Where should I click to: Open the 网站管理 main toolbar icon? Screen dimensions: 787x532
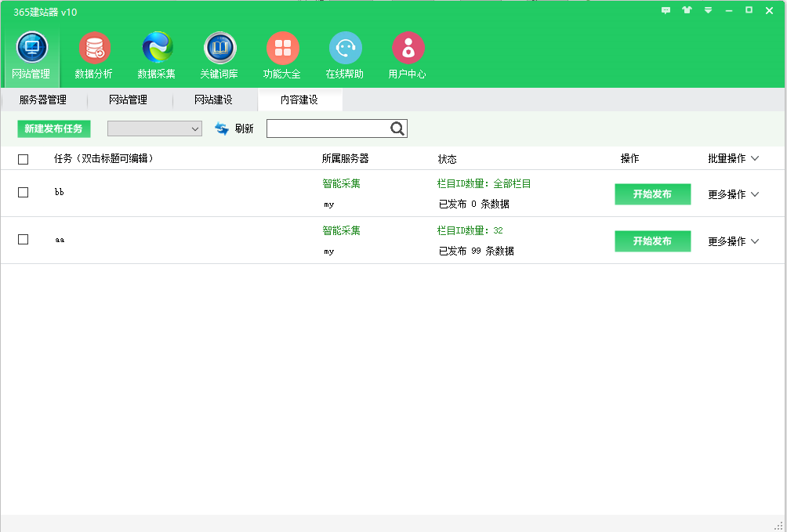coord(31,56)
